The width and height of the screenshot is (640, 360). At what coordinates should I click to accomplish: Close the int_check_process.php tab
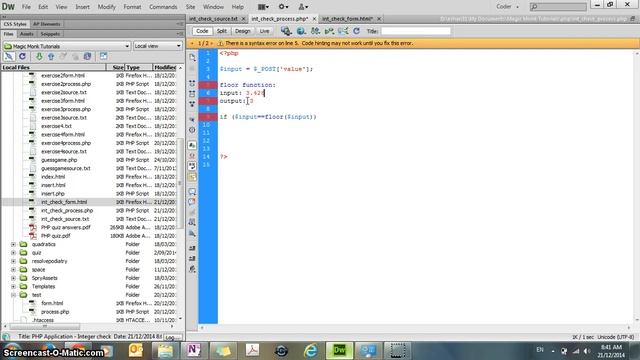314,19
